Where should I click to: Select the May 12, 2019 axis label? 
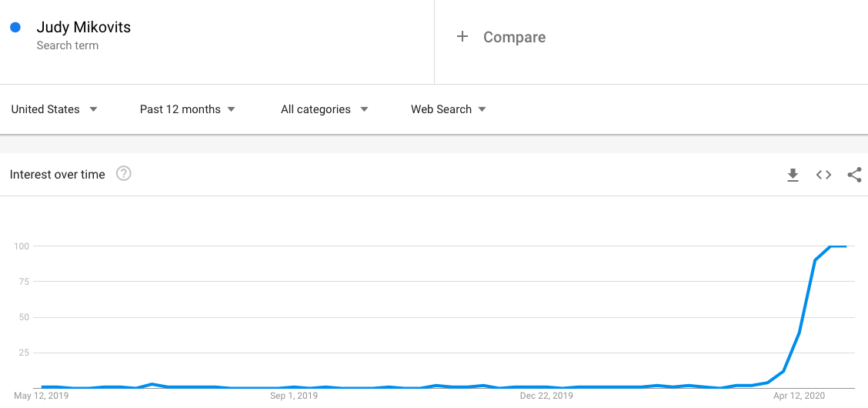41,396
